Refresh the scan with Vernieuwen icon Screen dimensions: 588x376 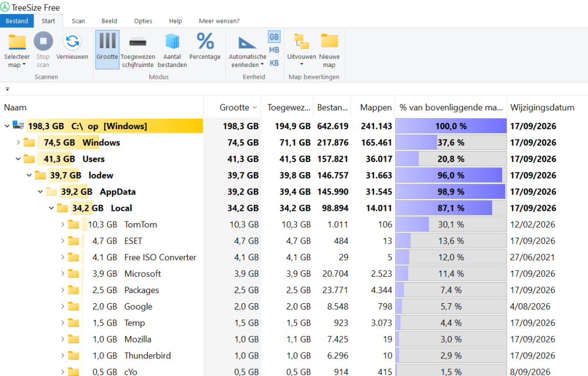72,41
